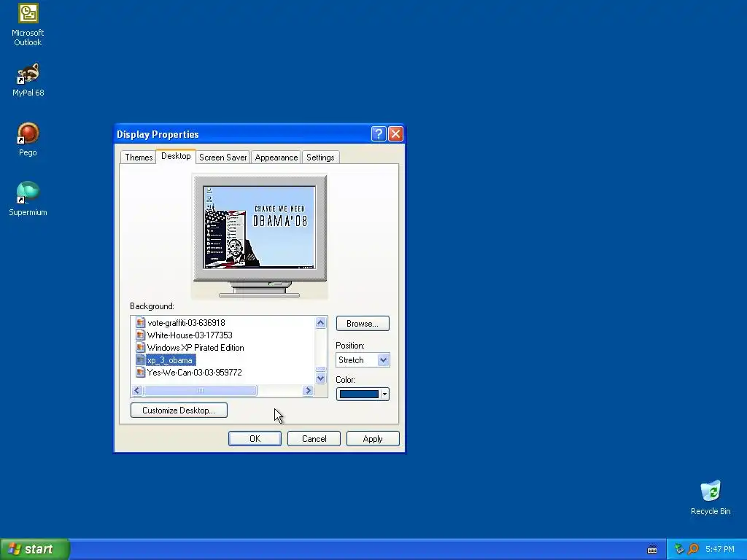The width and height of the screenshot is (747, 560).
Task: Close the Display Properties dialog
Action: 395,134
